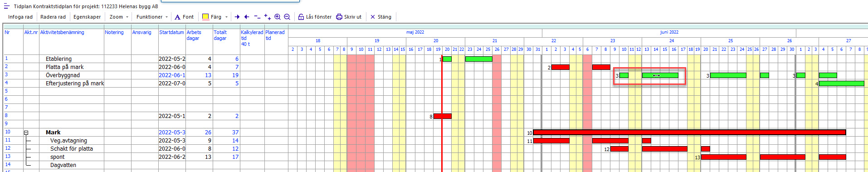The height and width of the screenshot is (172, 868).
Task: Open Egenskaper from the toolbar
Action: click(x=87, y=17)
